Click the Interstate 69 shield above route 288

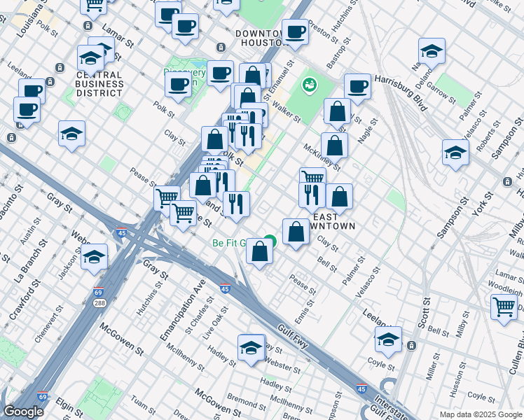[98, 292]
